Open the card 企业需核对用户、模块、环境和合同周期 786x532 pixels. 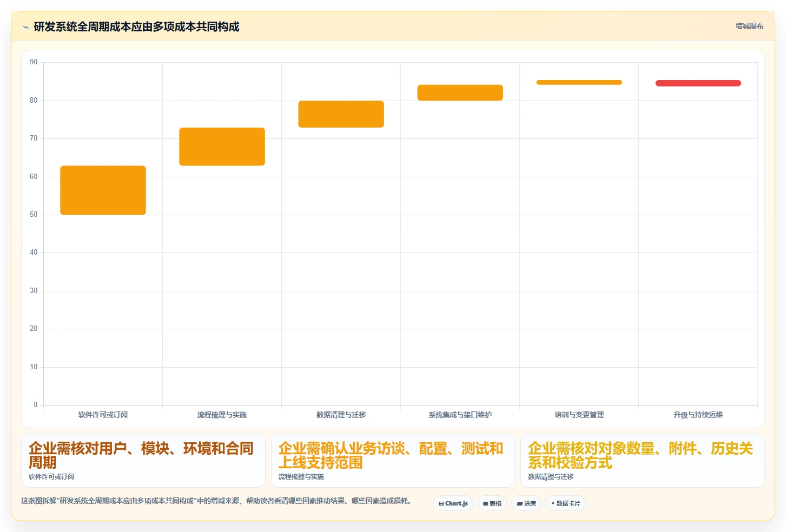pyautogui.click(x=143, y=461)
